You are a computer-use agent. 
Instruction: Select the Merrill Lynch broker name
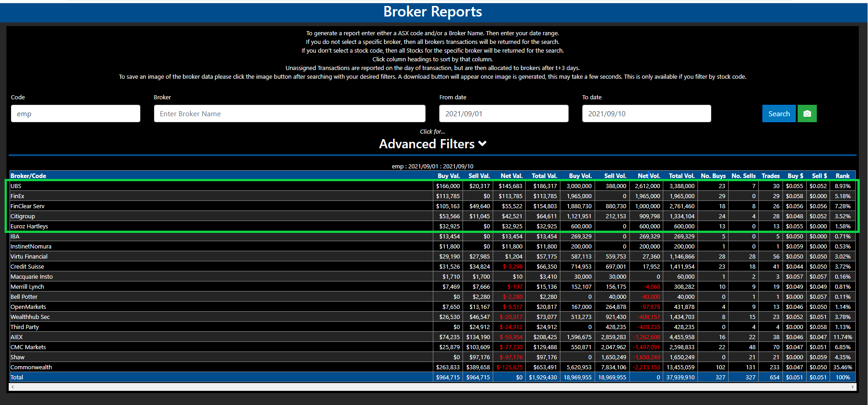point(27,286)
